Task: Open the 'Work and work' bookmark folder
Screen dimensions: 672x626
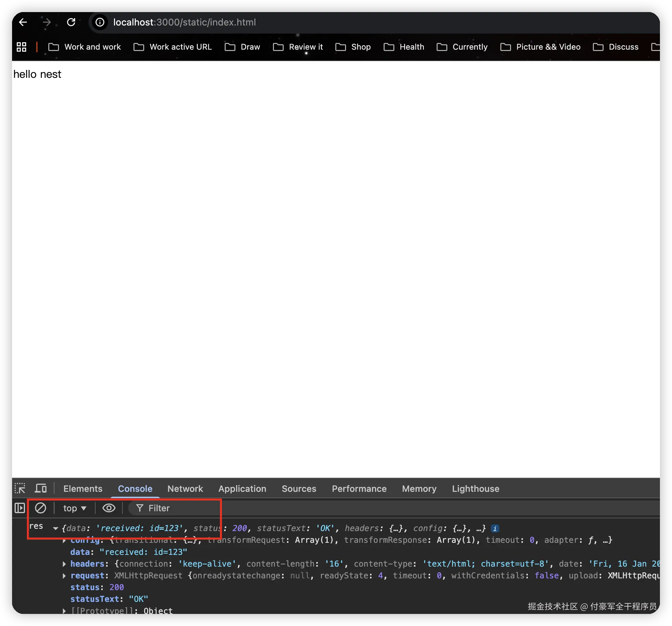Action: click(x=85, y=47)
